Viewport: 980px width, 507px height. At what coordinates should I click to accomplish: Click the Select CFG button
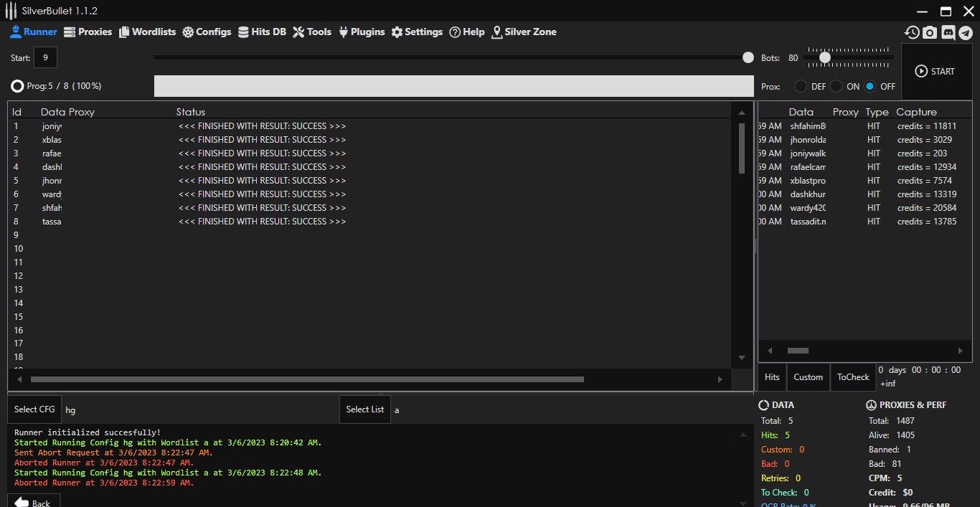coord(34,409)
